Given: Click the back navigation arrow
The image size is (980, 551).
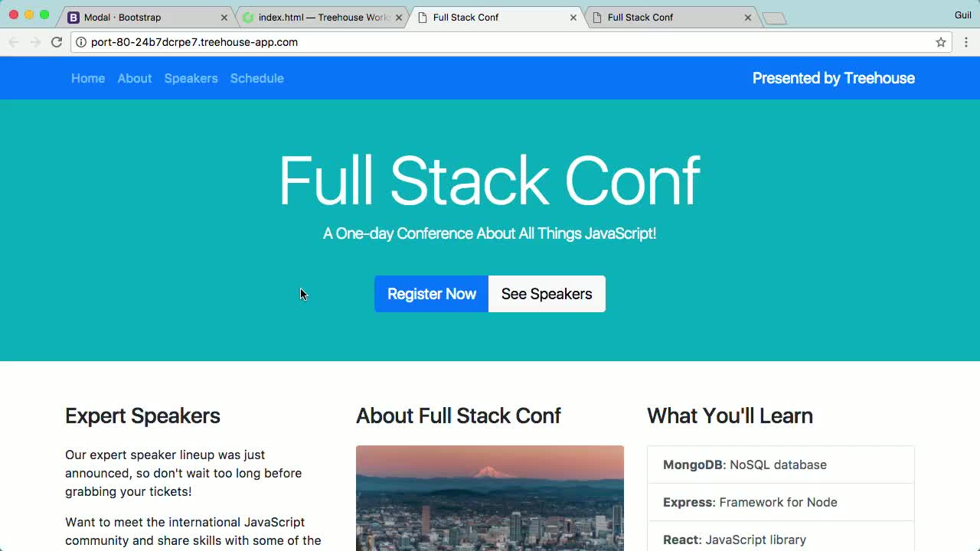Looking at the screenshot, I should (x=14, y=42).
